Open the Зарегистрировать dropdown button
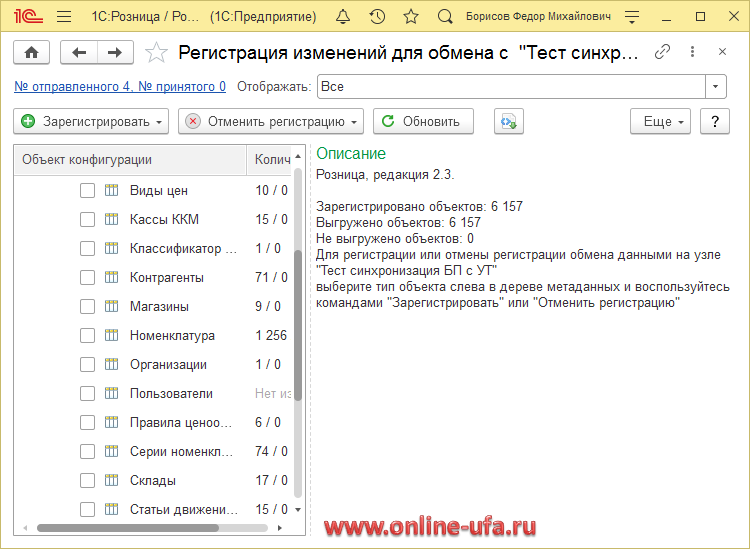Screen dimensions: 750x549 point(91,121)
